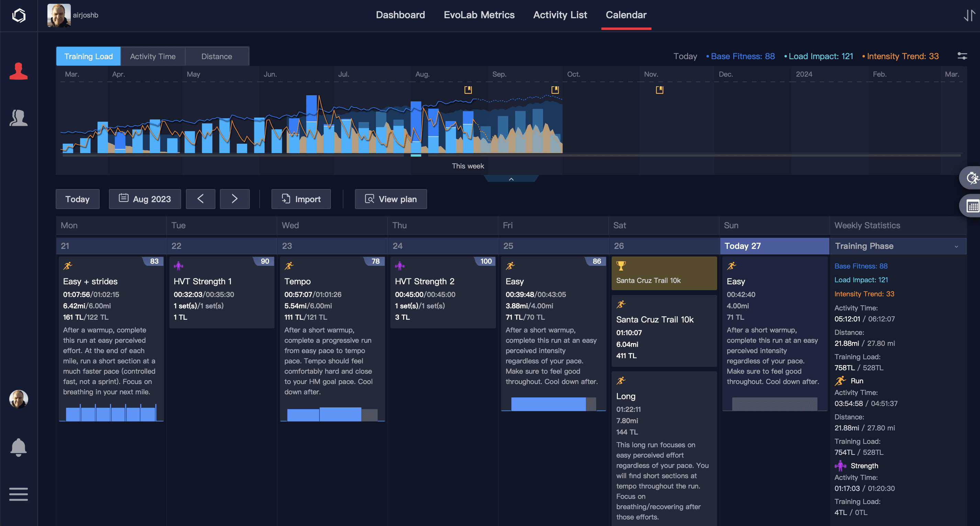Select the red single-user profile icon

click(18, 71)
